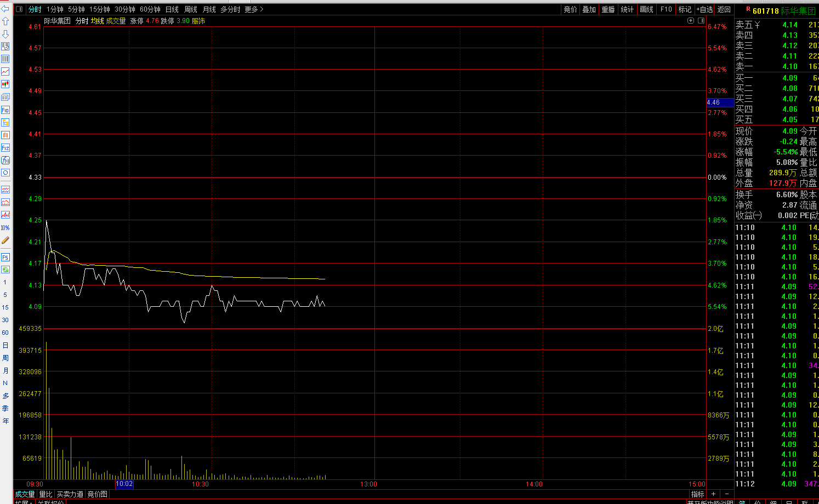The width and height of the screenshot is (819, 504).
Task: Click the 竞价 button in top toolbar
Action: [x=571, y=9]
